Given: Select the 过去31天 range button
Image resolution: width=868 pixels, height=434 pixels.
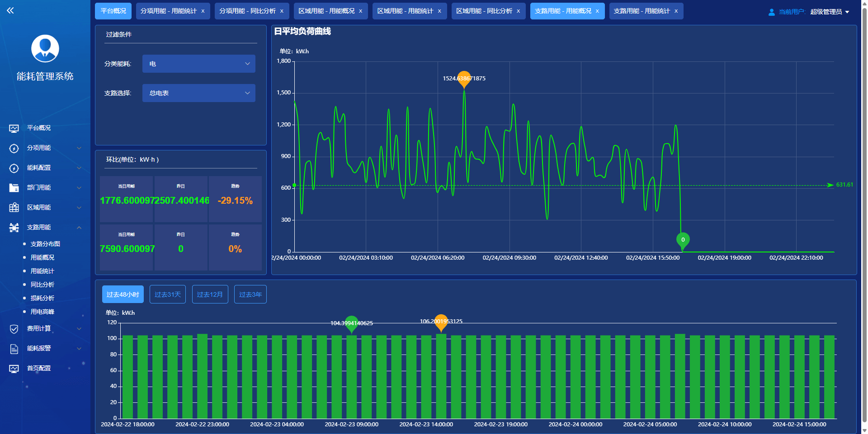Looking at the screenshot, I should pyautogui.click(x=168, y=294).
